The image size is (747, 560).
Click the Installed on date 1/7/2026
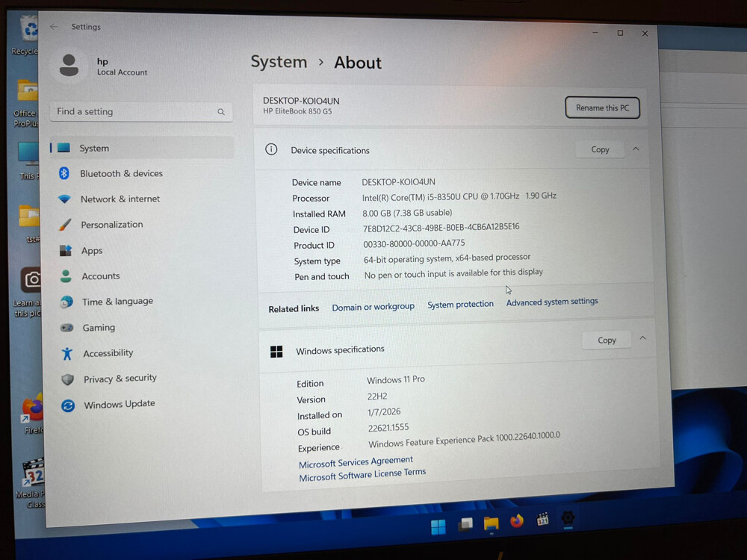pyautogui.click(x=384, y=412)
